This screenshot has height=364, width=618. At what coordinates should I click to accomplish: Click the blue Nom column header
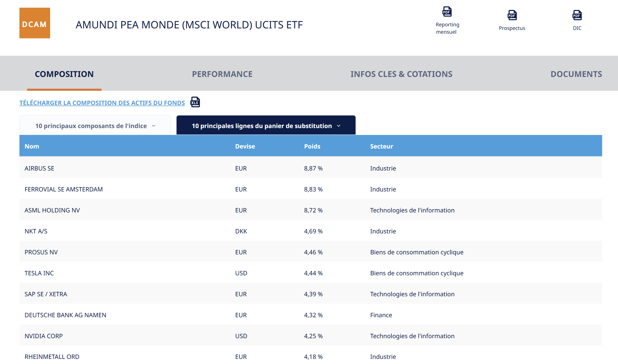32,146
